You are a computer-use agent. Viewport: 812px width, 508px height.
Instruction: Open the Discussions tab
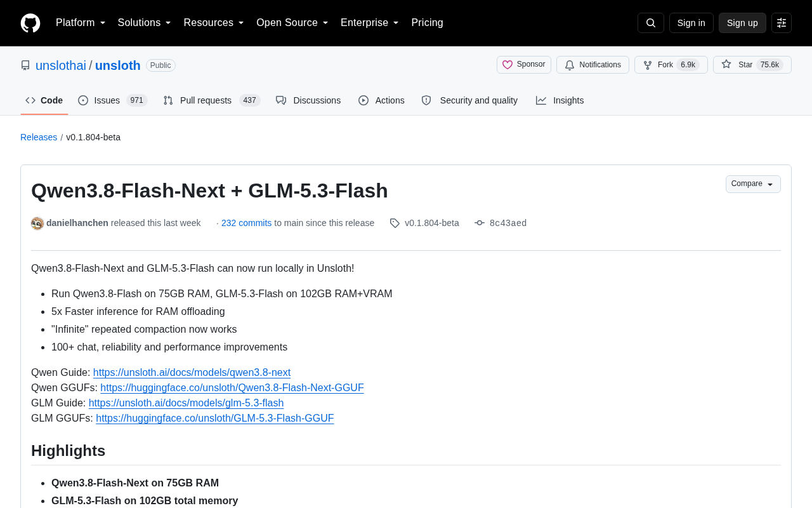[308, 100]
